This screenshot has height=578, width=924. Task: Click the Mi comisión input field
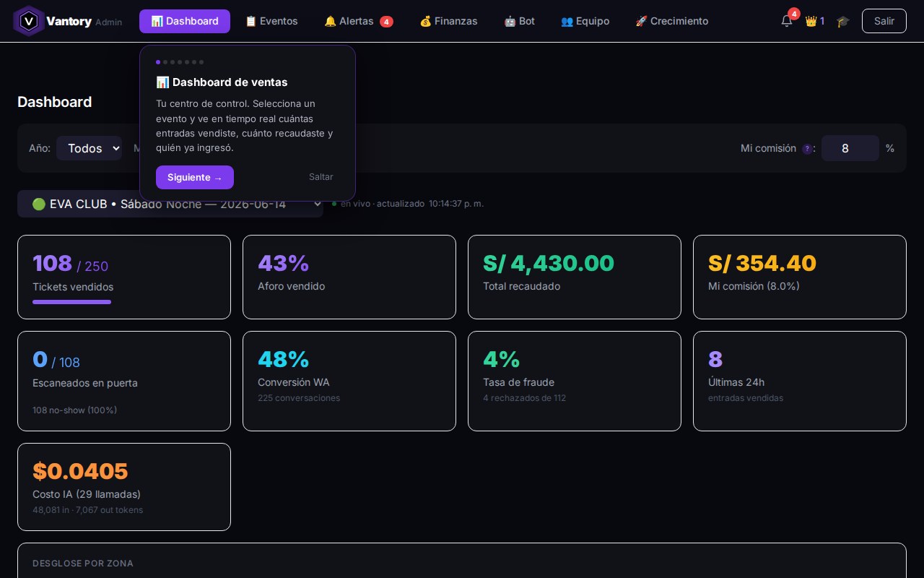pos(850,148)
